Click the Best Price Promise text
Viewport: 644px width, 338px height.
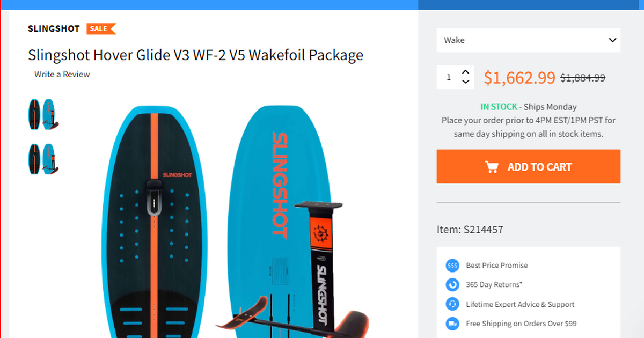pyautogui.click(x=496, y=266)
